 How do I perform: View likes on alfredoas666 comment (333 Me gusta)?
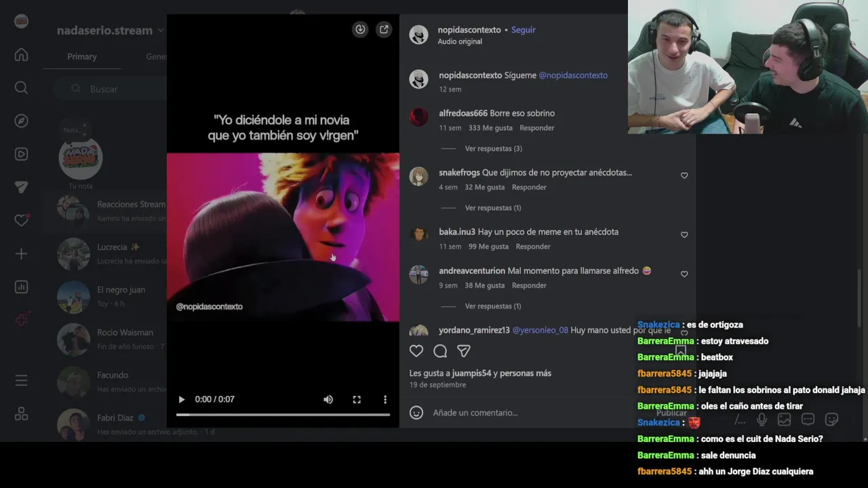tap(490, 127)
